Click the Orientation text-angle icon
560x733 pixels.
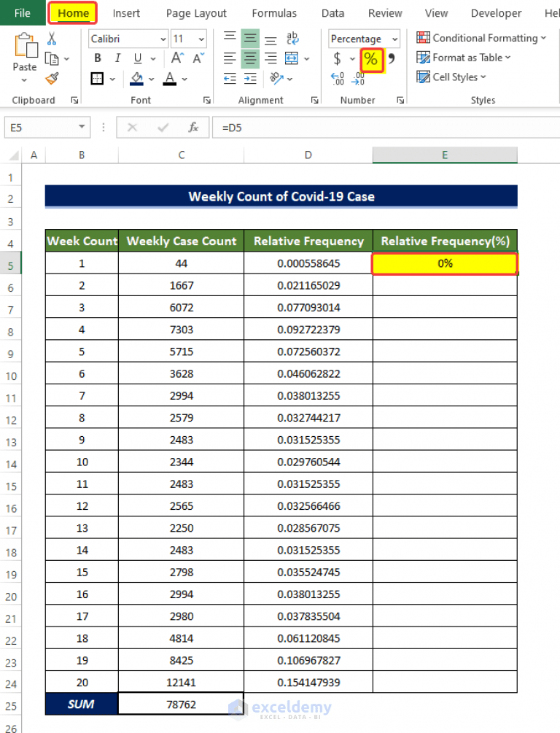(276, 78)
